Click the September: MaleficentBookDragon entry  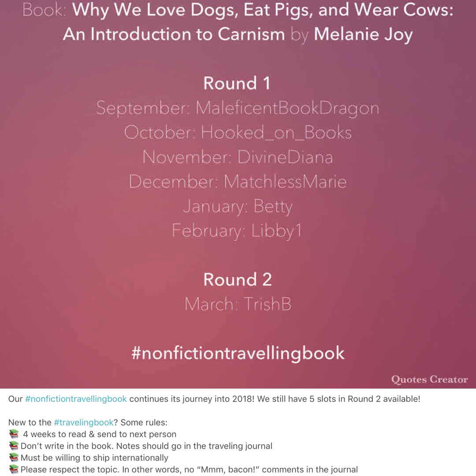pyautogui.click(x=238, y=108)
